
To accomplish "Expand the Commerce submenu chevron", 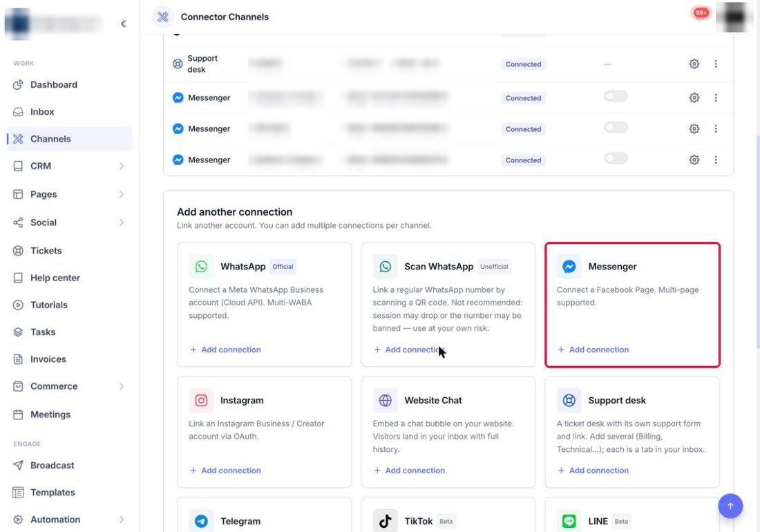I will coord(121,386).
